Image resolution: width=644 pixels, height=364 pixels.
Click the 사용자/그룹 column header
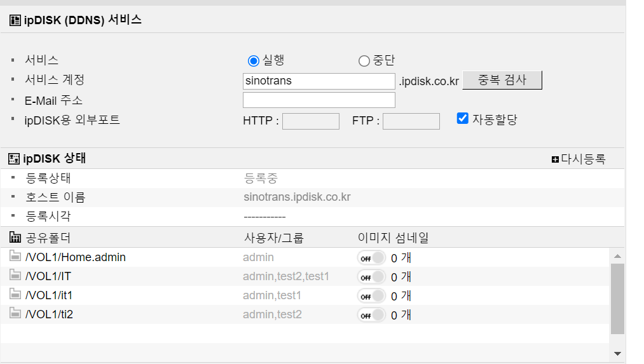[273, 238]
